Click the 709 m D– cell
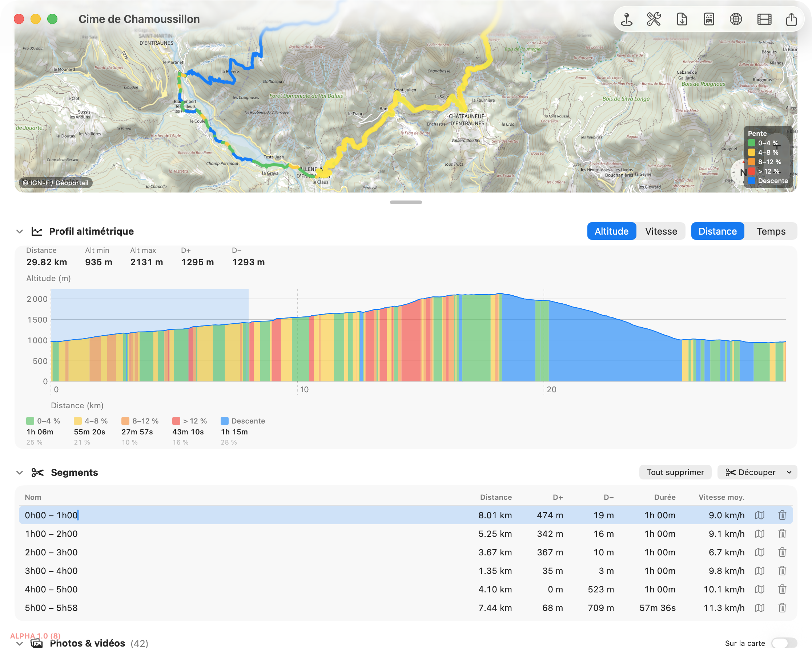Image resolution: width=812 pixels, height=648 pixels. 601,608
